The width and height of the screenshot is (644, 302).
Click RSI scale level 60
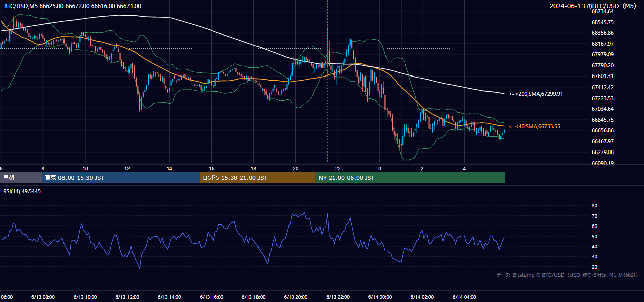point(594,226)
